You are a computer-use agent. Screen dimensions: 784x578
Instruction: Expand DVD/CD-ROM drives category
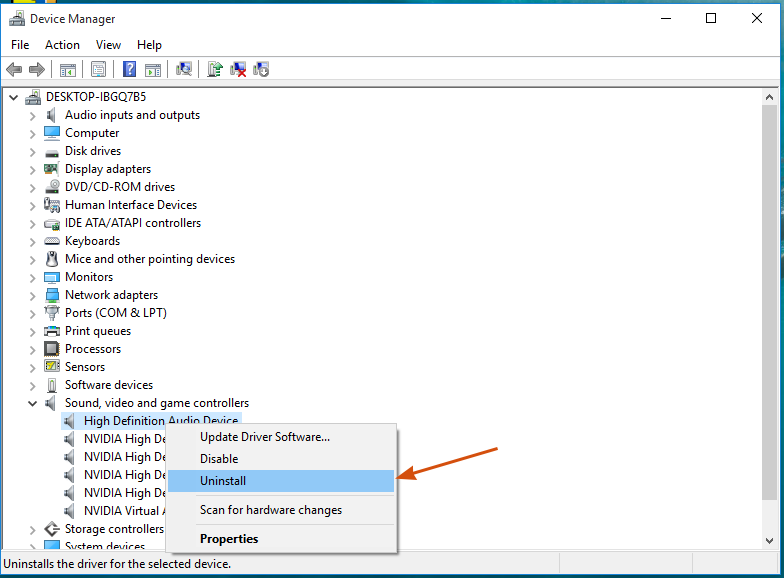(x=32, y=188)
